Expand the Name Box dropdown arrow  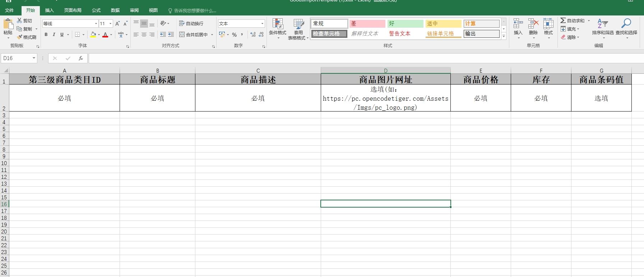pyautogui.click(x=34, y=58)
